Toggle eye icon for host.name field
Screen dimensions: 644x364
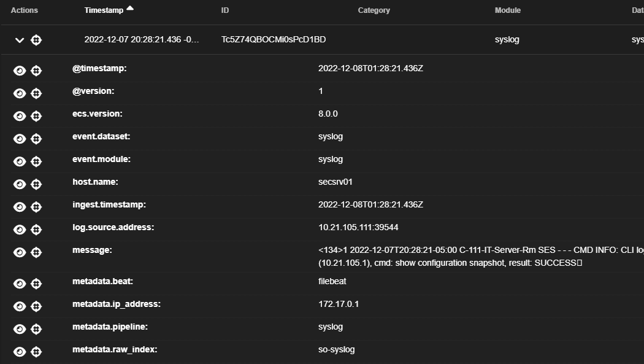point(19,184)
